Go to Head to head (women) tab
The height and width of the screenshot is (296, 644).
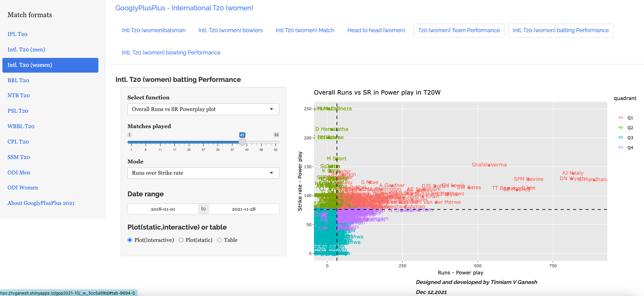(x=376, y=30)
